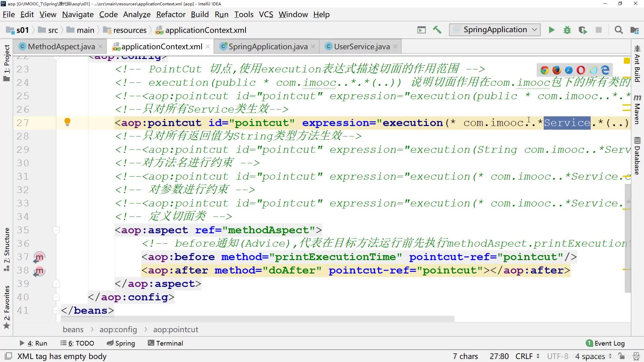Change file encoding UTF-8 in status bar
644x362 pixels.
pyautogui.click(x=558, y=356)
